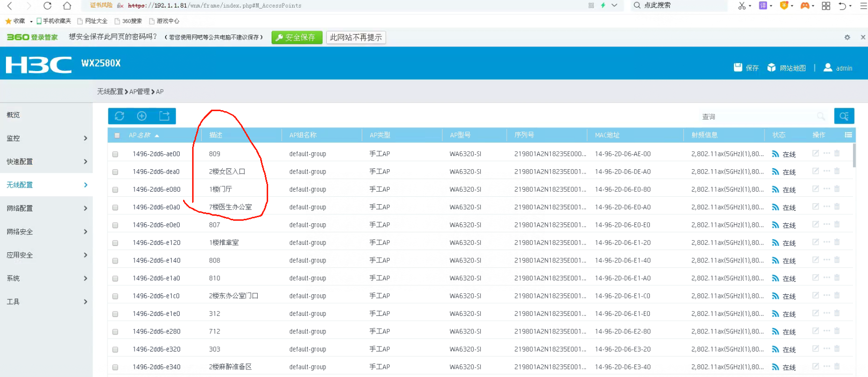Close the 360 password save bar
The image size is (868, 377).
[863, 37]
